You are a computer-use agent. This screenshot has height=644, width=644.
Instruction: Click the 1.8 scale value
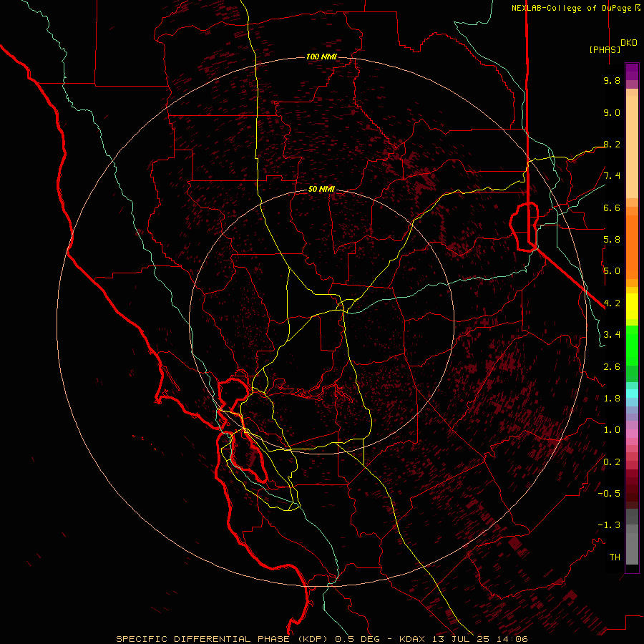612,399
